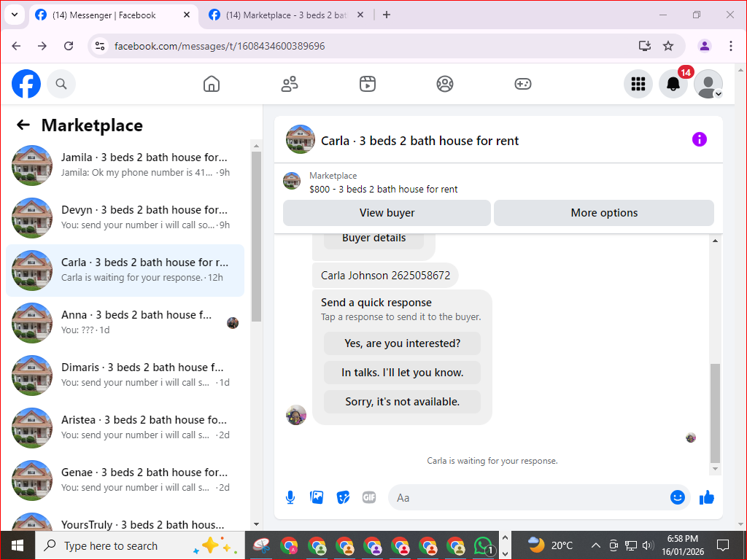This screenshot has height=560, width=747.
Task: Click the browser Forward arrow
Action: click(x=42, y=46)
